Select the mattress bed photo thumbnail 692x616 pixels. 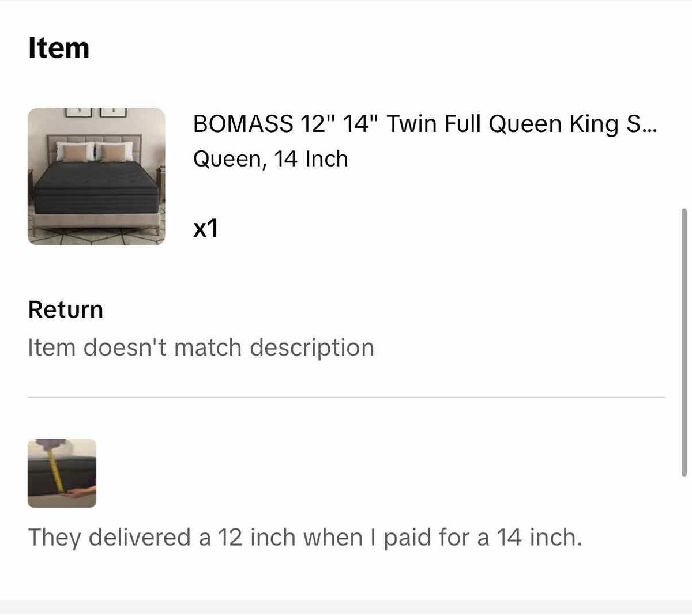click(x=96, y=176)
